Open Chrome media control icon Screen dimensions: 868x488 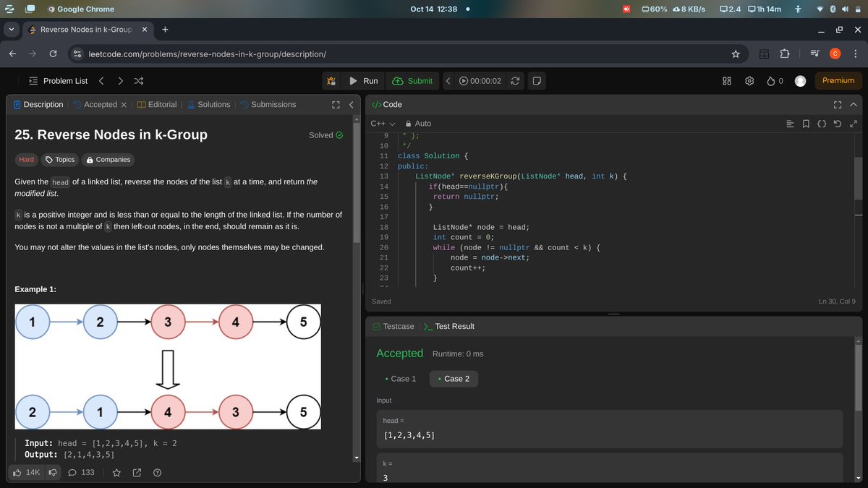click(815, 54)
